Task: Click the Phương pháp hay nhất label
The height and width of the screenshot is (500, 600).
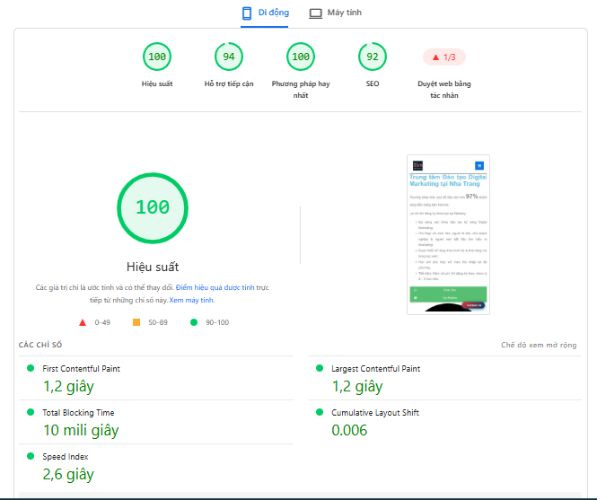Action: click(301, 90)
